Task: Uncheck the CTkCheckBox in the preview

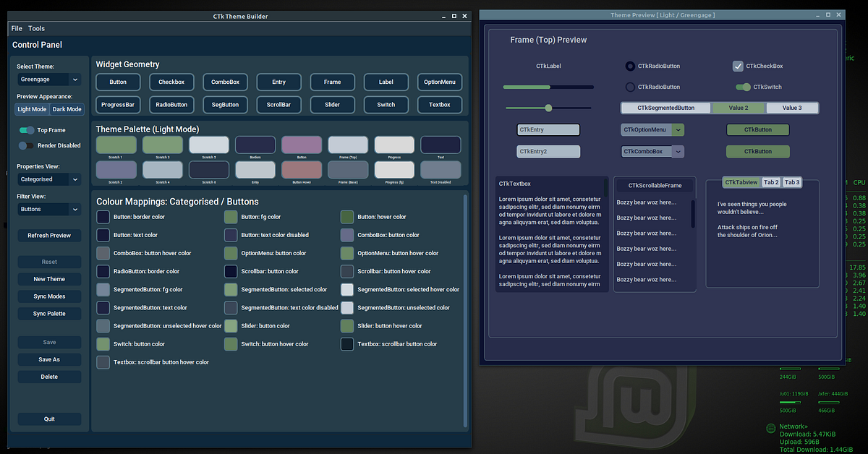Action: [737, 66]
